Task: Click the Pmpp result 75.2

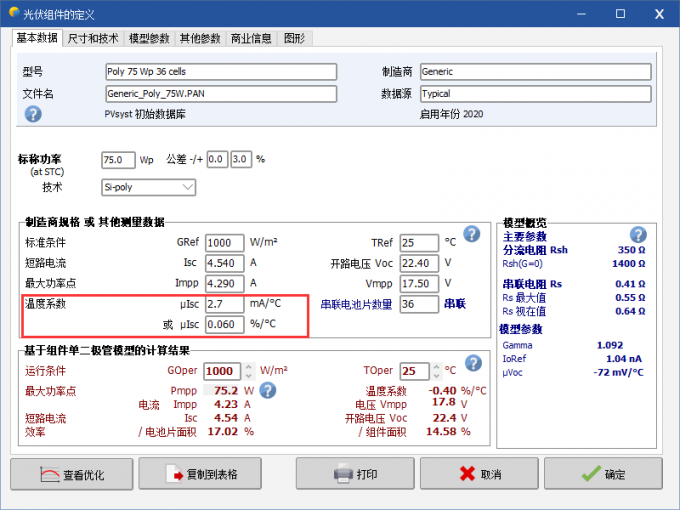Action: 226,390
